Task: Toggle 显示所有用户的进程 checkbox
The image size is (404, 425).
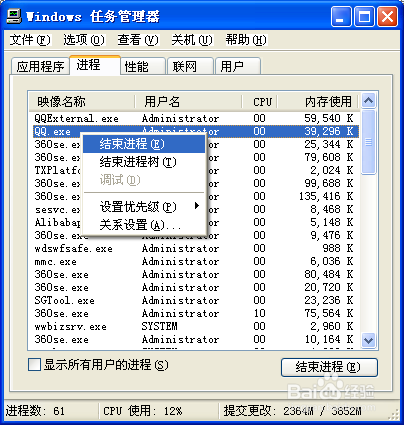Action: (34, 365)
